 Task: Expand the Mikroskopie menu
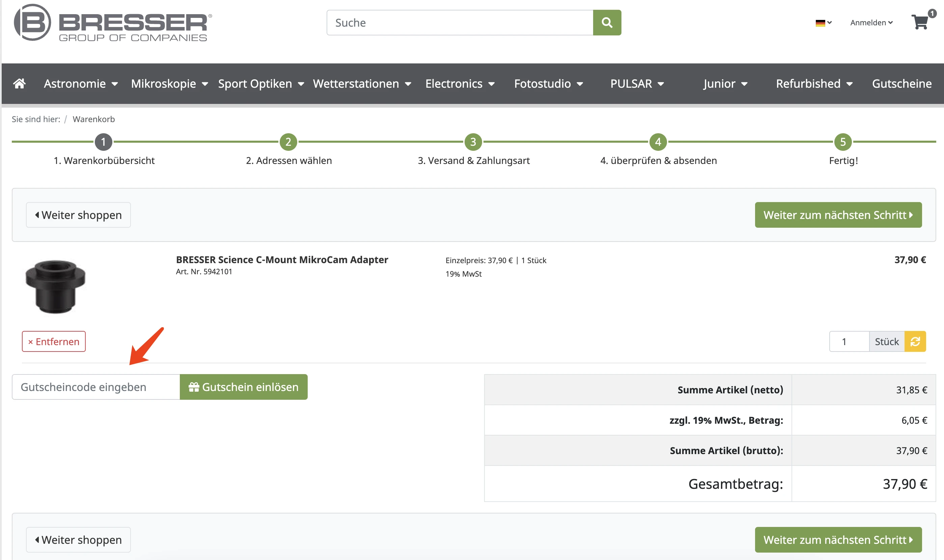tap(169, 83)
